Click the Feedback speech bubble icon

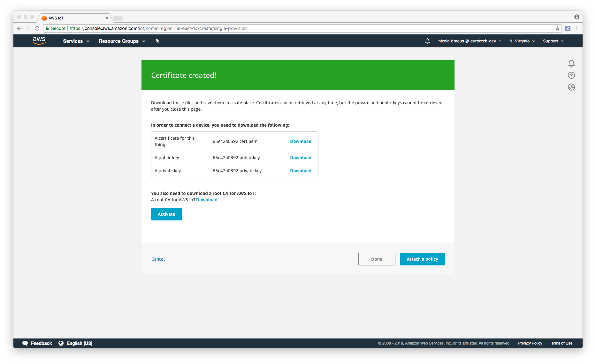tap(25, 343)
